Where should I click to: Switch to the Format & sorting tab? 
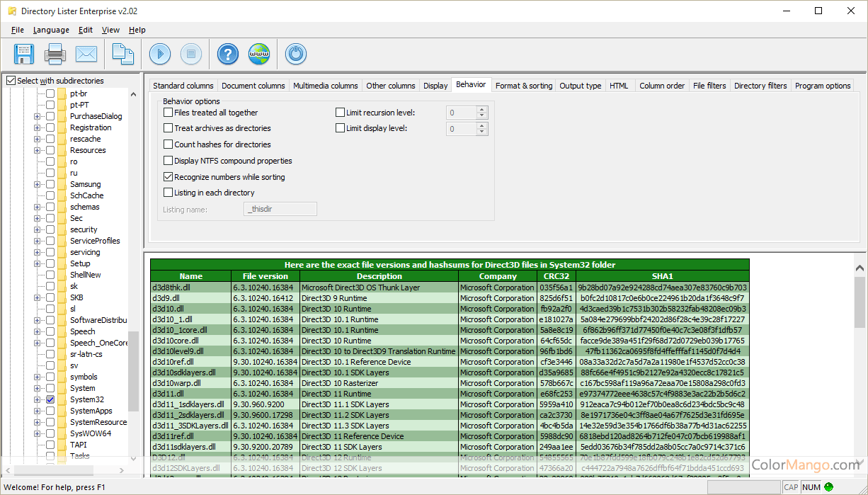(x=523, y=86)
